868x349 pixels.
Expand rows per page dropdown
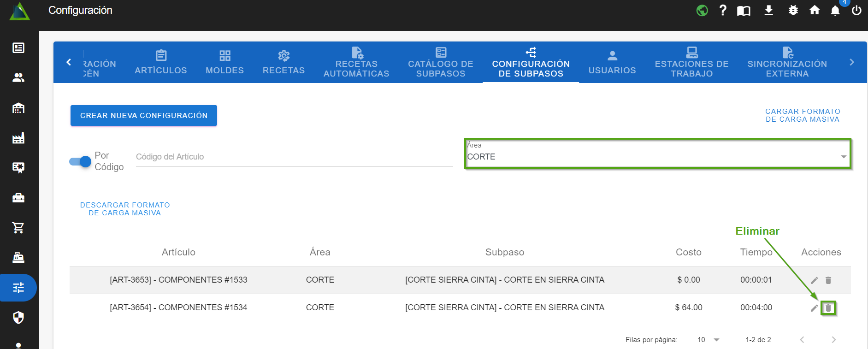[708, 340]
